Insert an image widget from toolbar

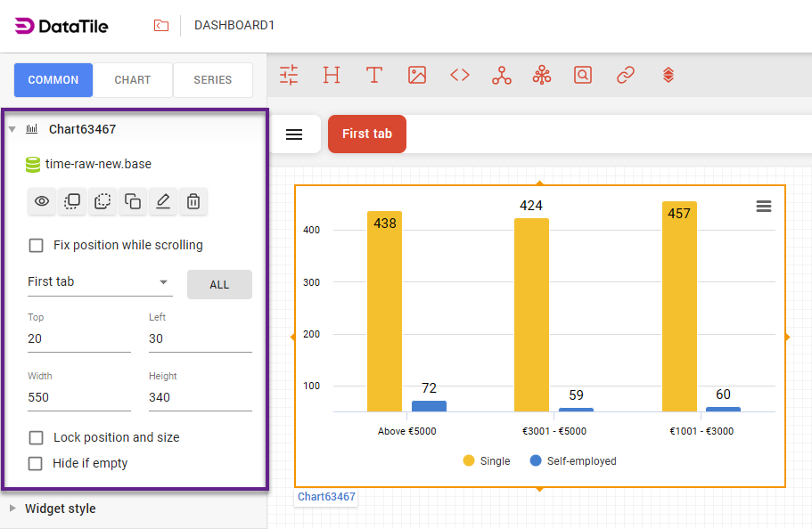[x=417, y=75]
